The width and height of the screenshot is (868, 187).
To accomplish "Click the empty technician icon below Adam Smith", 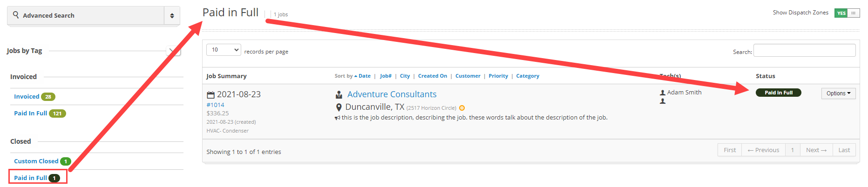I will [663, 101].
